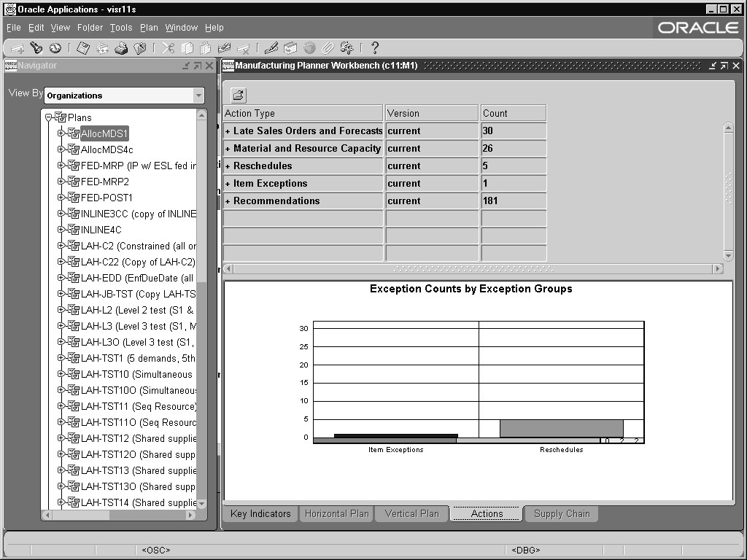747x560 pixels.
Task: Open the Window menu
Action: [182, 28]
